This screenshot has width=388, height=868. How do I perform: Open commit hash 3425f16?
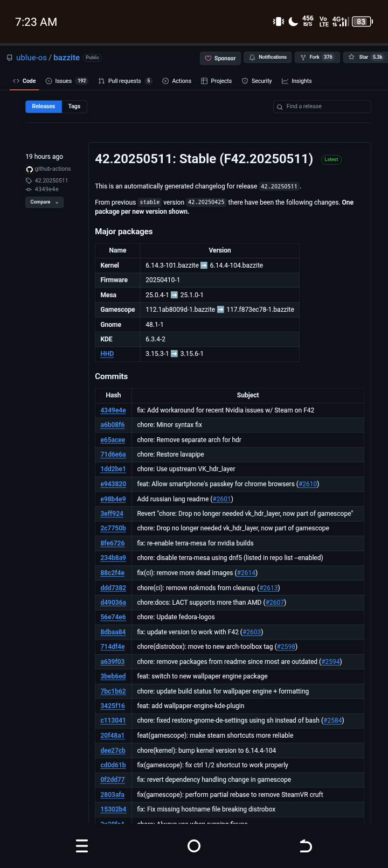pyautogui.click(x=113, y=706)
